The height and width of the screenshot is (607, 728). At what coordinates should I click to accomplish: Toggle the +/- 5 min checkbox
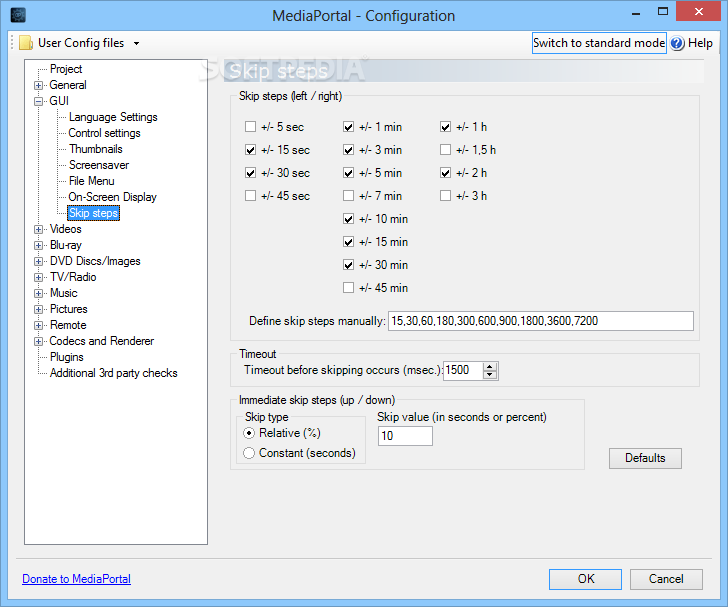(348, 173)
